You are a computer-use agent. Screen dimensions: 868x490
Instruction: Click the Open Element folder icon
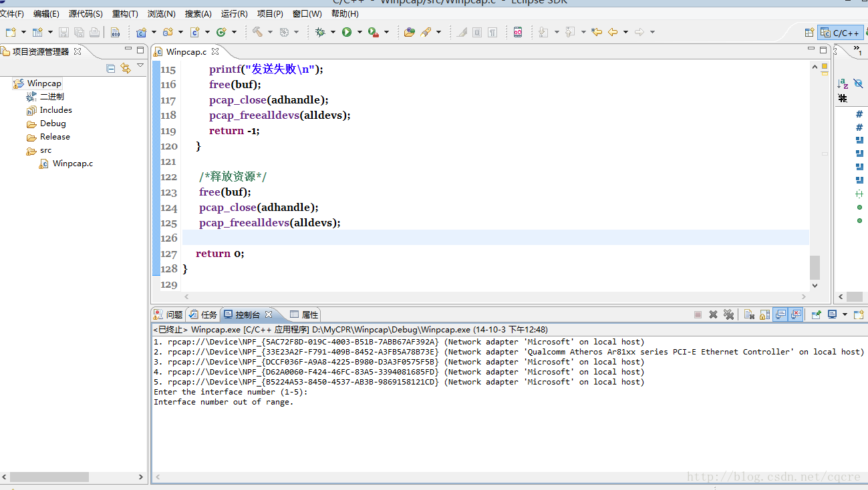(x=410, y=32)
